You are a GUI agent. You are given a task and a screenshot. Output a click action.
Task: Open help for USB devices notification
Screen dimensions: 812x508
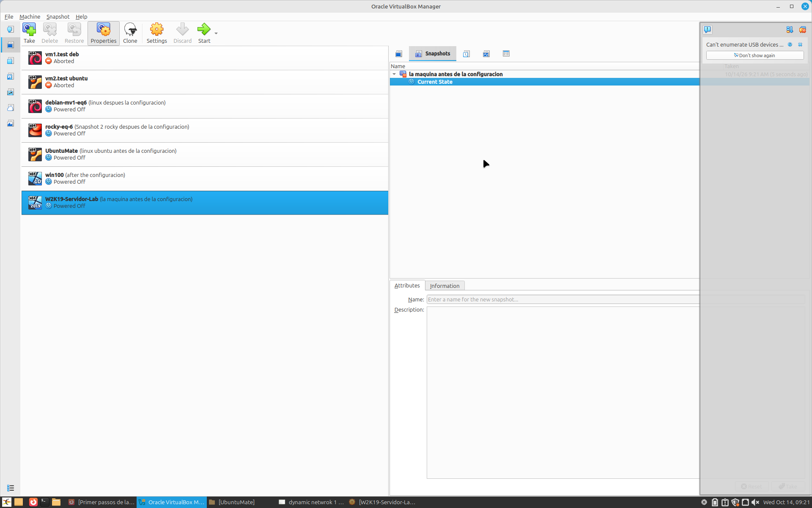click(x=790, y=44)
